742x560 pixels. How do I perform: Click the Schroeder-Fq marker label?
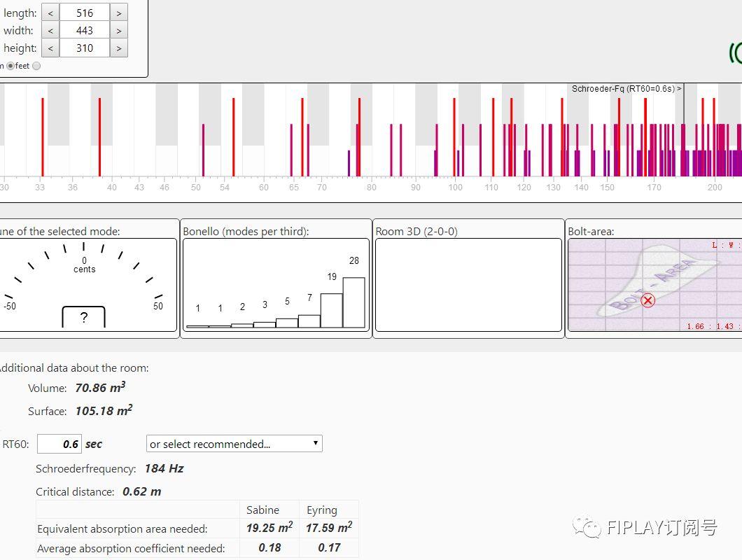point(626,89)
